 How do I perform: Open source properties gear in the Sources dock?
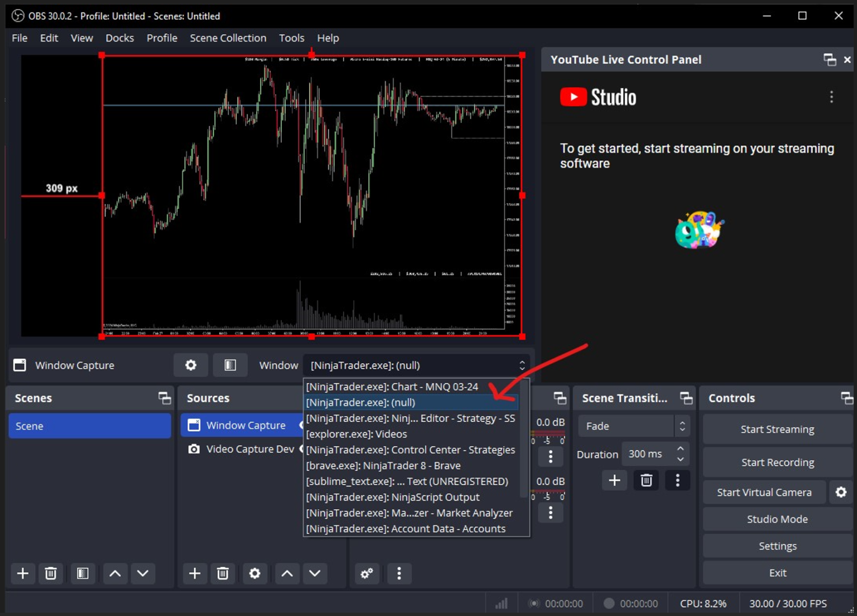click(x=255, y=573)
